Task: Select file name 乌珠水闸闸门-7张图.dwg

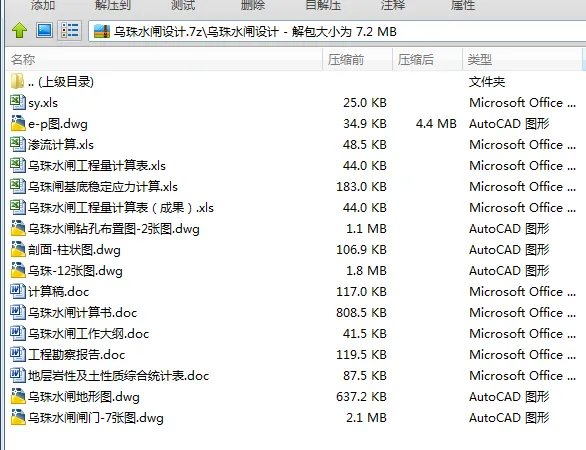Action: pyautogui.click(x=96, y=417)
